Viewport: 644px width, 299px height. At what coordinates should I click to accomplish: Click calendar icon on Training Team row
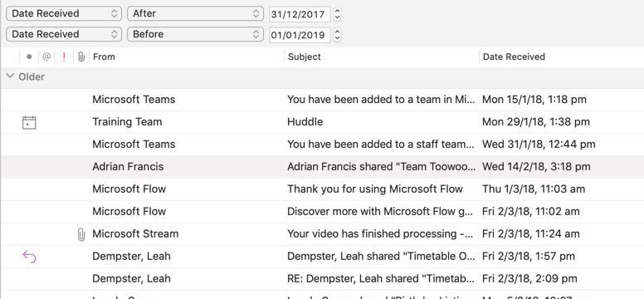(x=29, y=122)
